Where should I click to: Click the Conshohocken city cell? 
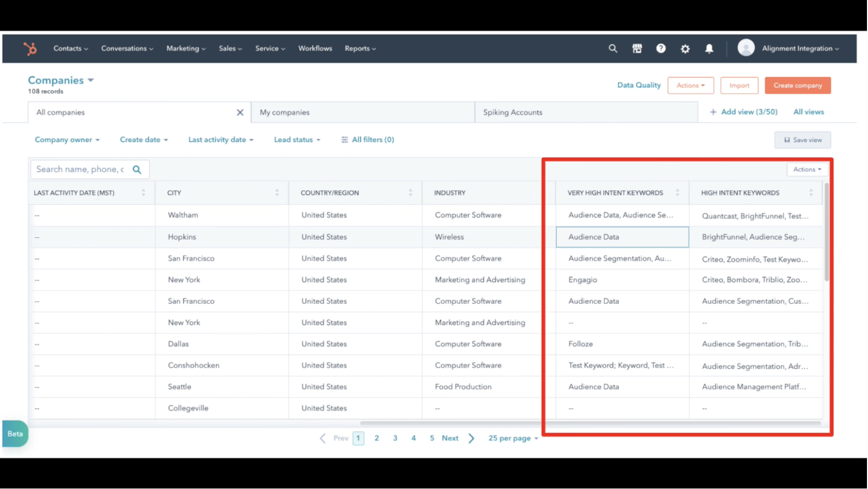click(x=222, y=366)
